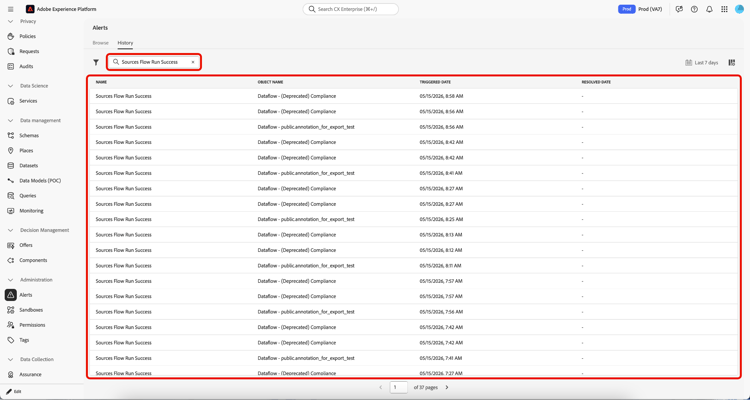Select the row triggered at 8:12 AM

413,250
